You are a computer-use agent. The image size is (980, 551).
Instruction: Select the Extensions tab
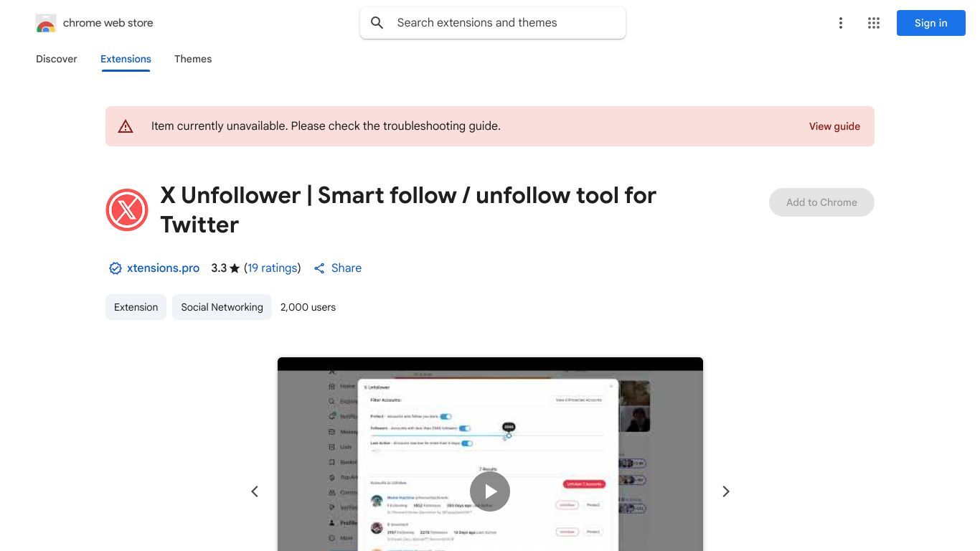pyautogui.click(x=126, y=59)
